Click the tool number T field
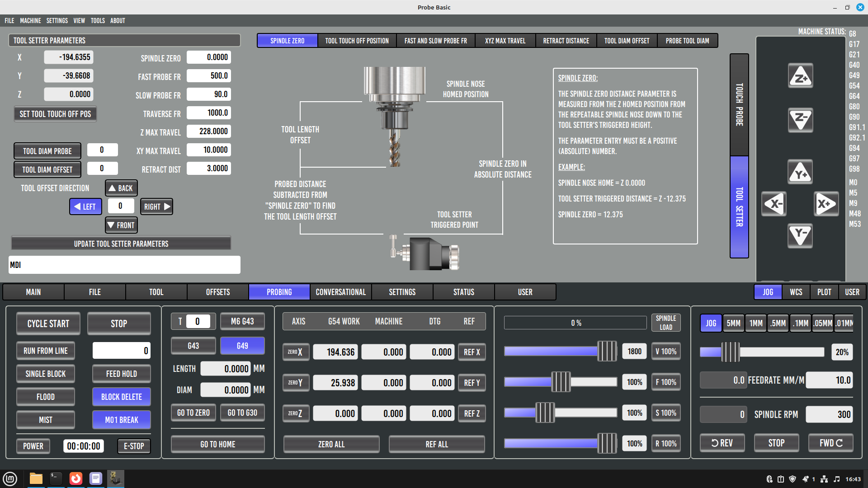Image resolution: width=868 pixels, height=488 pixels. coord(198,321)
